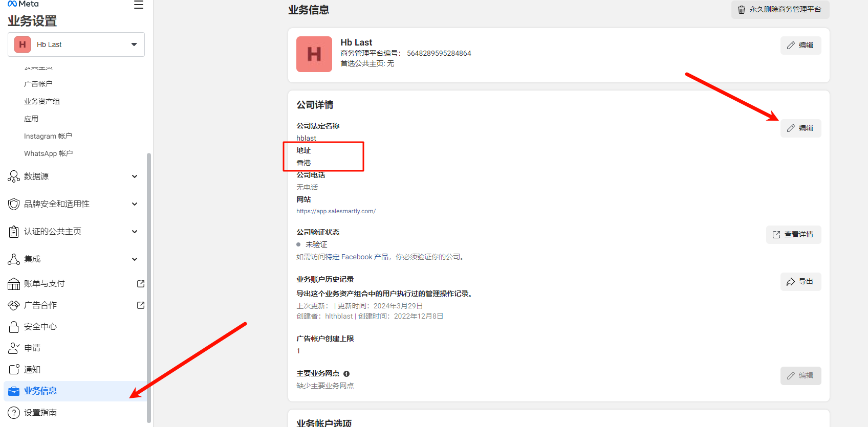Screen dimensions: 868x427
Task: Open 广告合作 external link icon
Action: point(141,305)
